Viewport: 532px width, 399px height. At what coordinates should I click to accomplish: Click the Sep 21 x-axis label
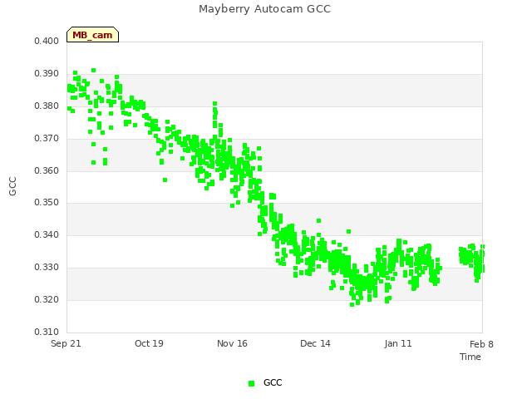pos(66,343)
